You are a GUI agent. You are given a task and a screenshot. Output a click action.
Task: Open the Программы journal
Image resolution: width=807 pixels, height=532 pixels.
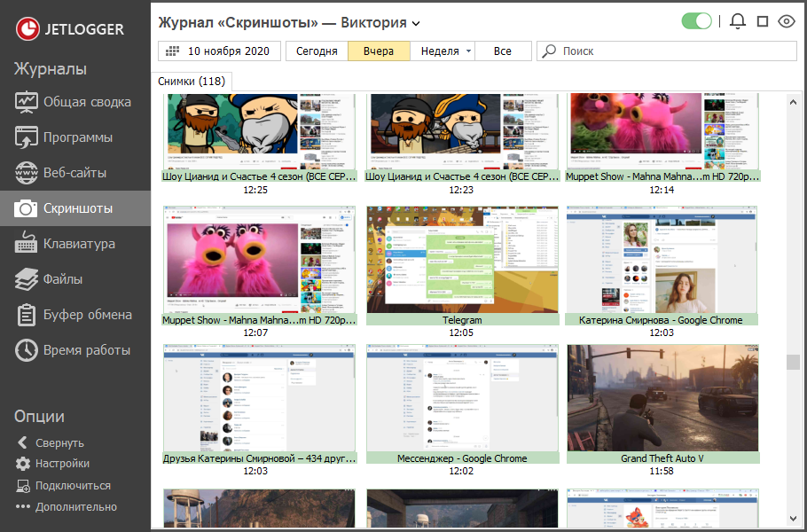tap(75, 137)
